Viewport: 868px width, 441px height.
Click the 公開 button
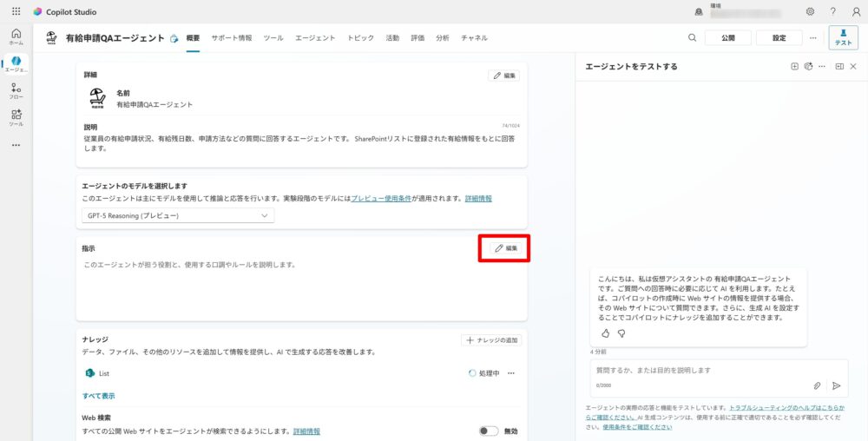727,38
